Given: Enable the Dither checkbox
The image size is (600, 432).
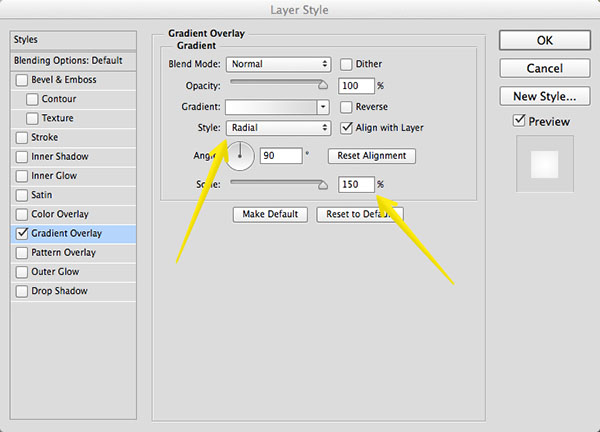Looking at the screenshot, I should pos(347,64).
